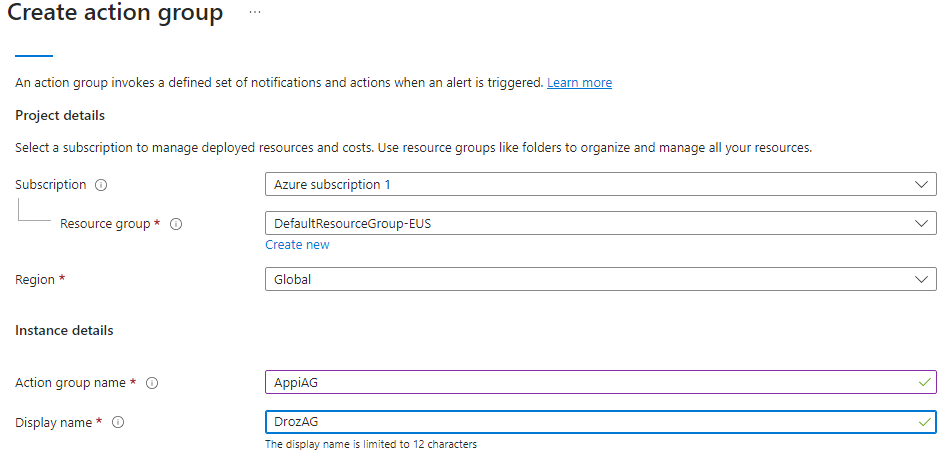The height and width of the screenshot is (460, 948).
Task: Click the Display name info icon
Action: point(118,423)
